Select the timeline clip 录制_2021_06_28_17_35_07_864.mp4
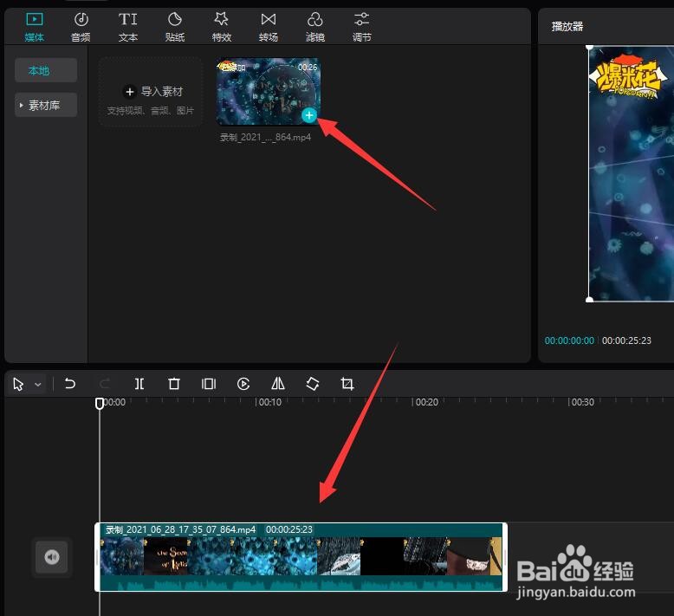Image resolution: width=674 pixels, height=616 pixels. (x=301, y=557)
